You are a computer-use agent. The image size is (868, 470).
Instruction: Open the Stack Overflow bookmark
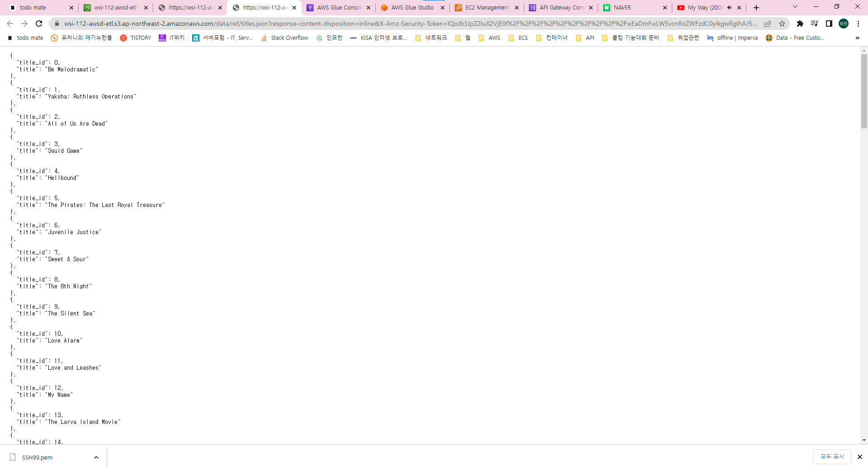pos(285,38)
